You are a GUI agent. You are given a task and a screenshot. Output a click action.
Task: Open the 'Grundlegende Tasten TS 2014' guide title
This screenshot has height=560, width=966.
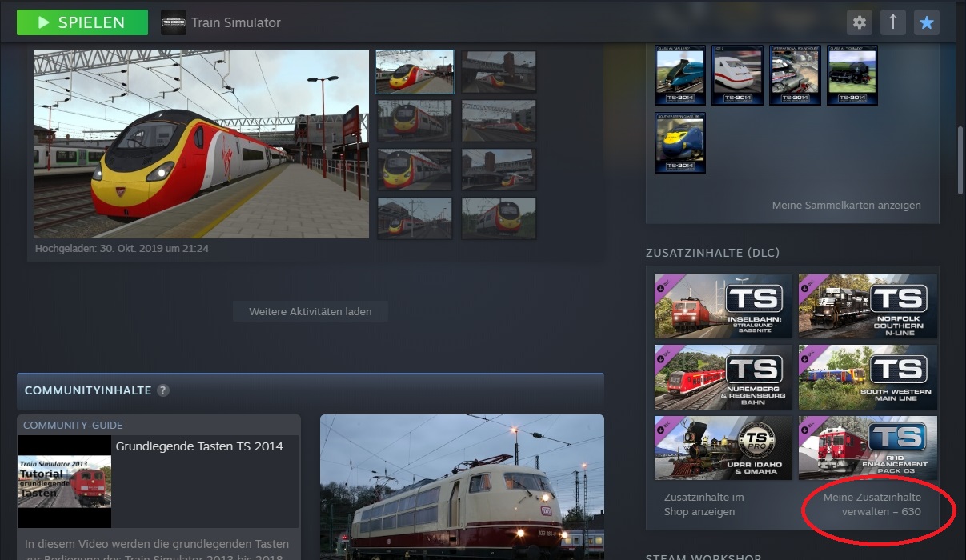[x=199, y=446]
